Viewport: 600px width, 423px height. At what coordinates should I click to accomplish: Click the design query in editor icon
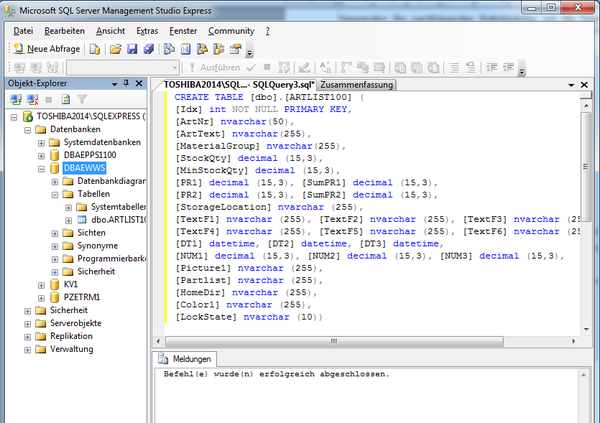pos(305,68)
